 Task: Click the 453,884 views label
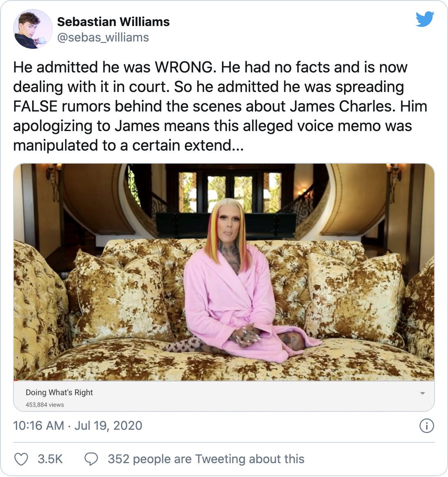coord(45,405)
